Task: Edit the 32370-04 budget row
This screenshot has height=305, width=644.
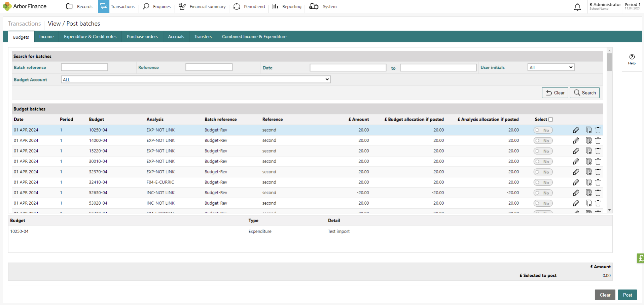Action: [x=576, y=172]
